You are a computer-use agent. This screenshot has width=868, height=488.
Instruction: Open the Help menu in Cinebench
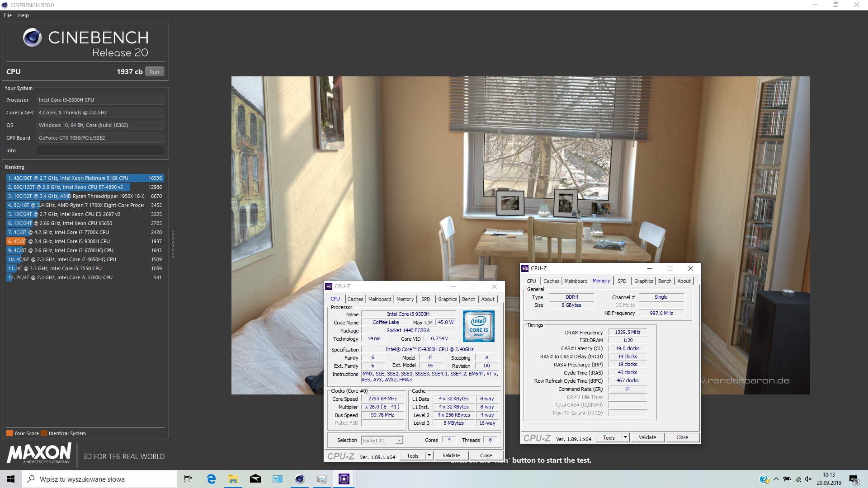click(x=24, y=15)
